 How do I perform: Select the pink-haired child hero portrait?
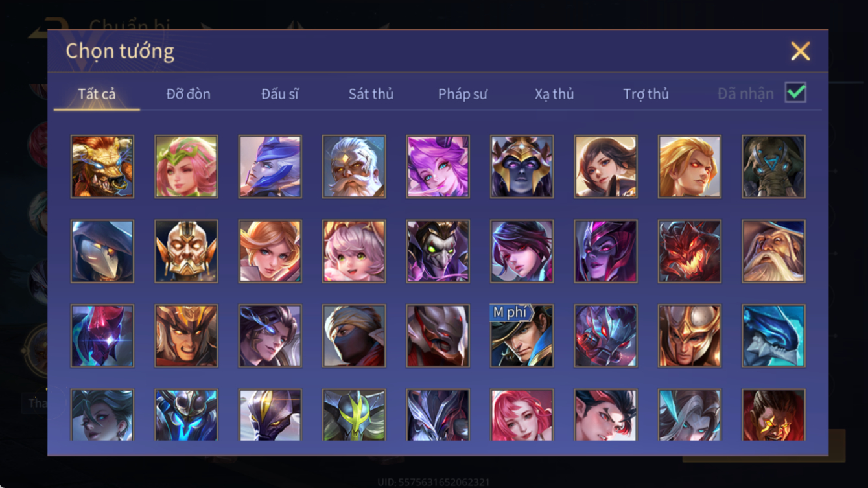pos(354,251)
